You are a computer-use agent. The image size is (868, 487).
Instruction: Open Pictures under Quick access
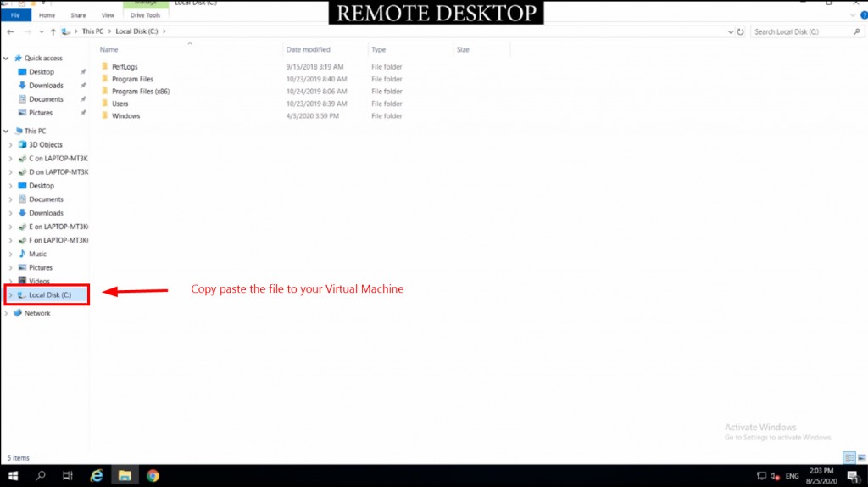[x=41, y=113]
